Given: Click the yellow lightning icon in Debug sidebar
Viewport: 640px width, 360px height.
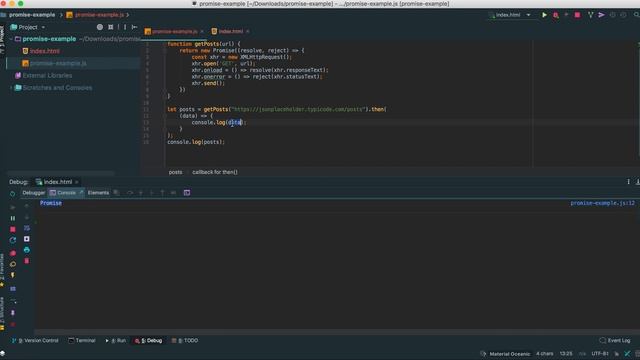Looking at the screenshot, I should [13, 276].
